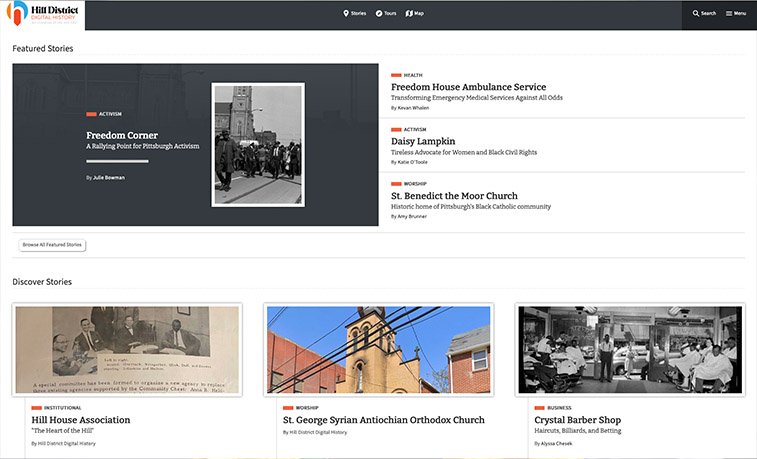Viewport: 757px width, 459px height.
Task: Click the ACTIVISM tag above Freedom Corner
Action: pos(110,114)
